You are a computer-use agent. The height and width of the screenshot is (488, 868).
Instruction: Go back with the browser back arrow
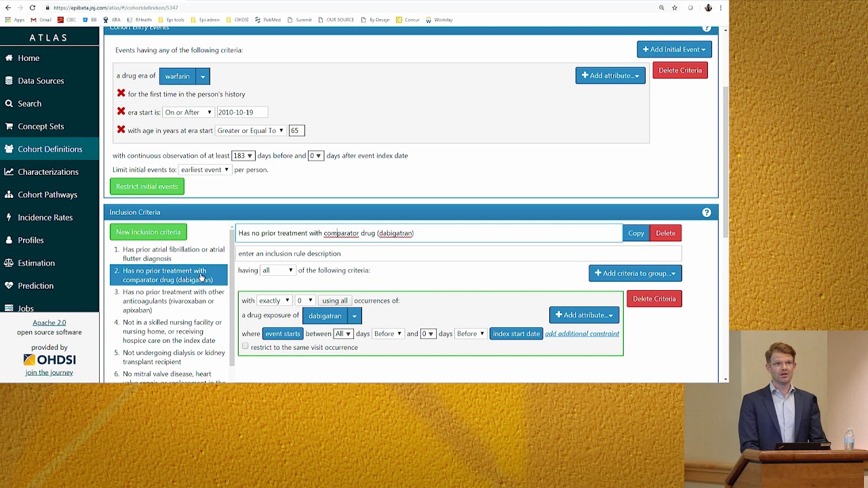[7, 7]
